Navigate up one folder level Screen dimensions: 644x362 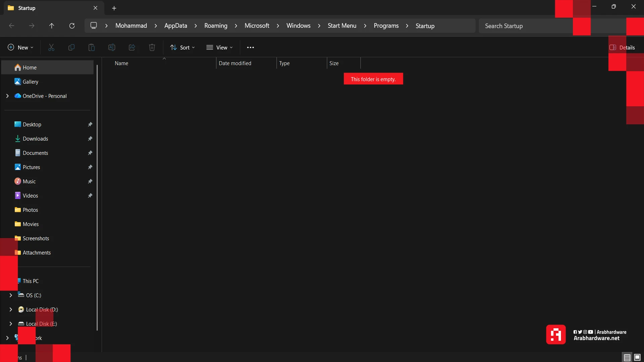pyautogui.click(x=52, y=26)
